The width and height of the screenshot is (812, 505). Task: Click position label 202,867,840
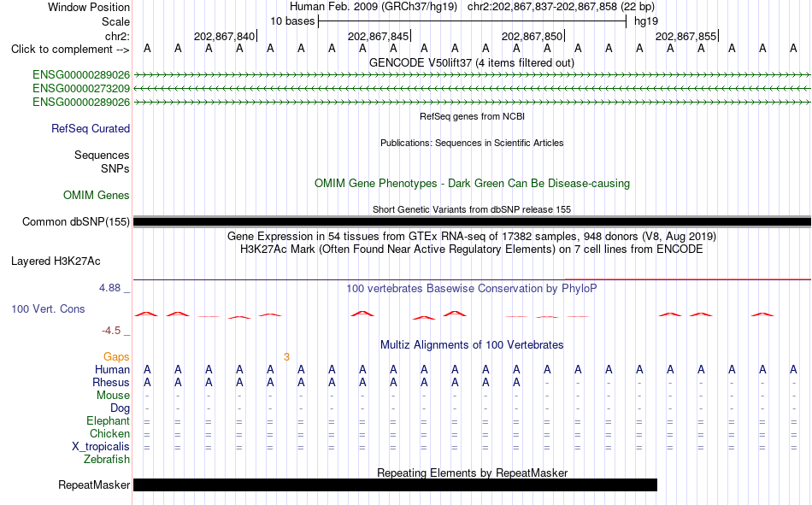pyautogui.click(x=224, y=36)
